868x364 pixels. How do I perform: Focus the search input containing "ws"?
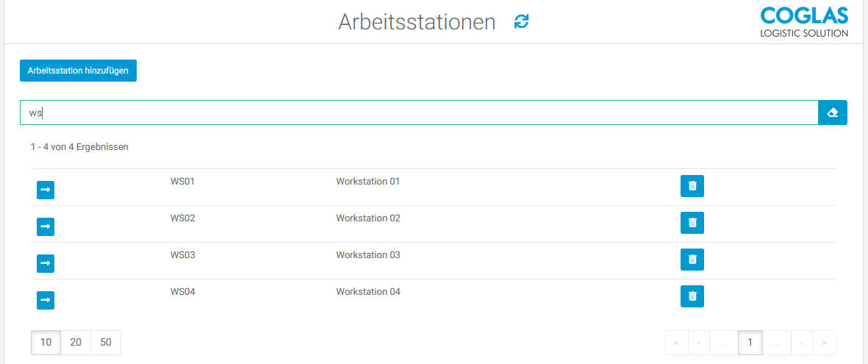click(x=419, y=113)
